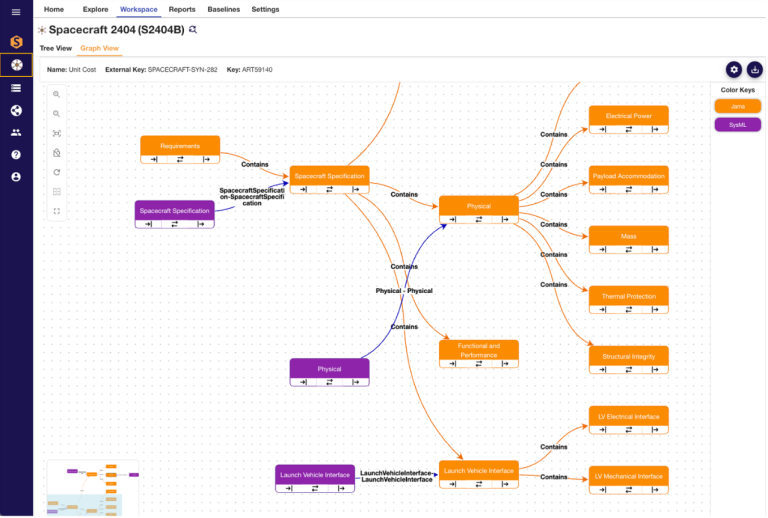Open the globe icon in sidebar
The height and width of the screenshot is (518, 768).
16,111
